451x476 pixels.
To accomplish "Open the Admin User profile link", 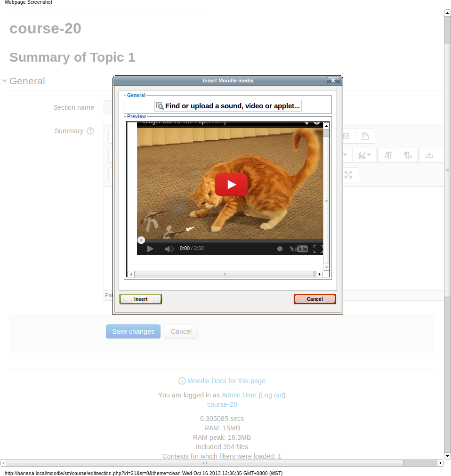I will pos(239,395).
